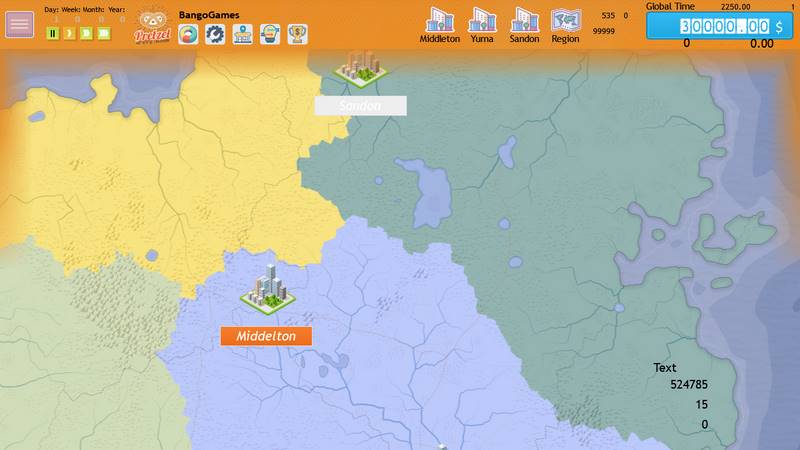Screen dimensions: 800x450
Task: Set game speed to fast forward
Action: click(86, 33)
